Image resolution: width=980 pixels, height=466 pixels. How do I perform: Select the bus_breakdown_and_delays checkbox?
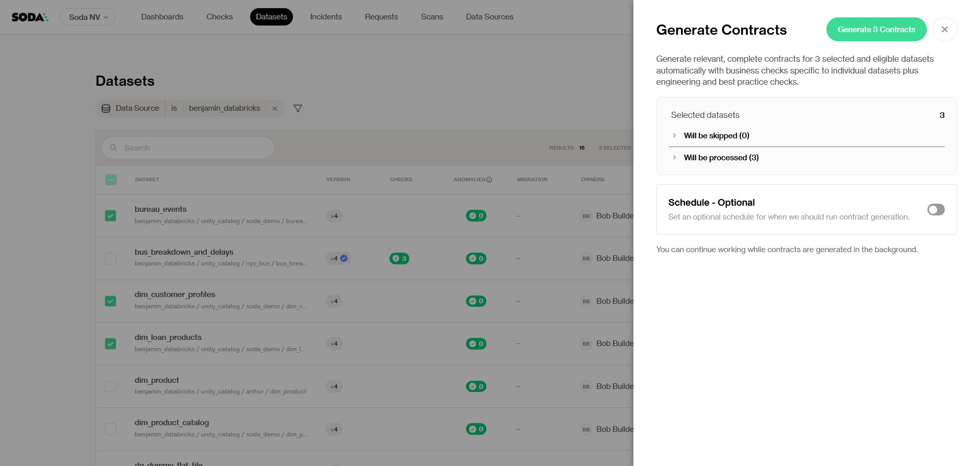click(111, 258)
